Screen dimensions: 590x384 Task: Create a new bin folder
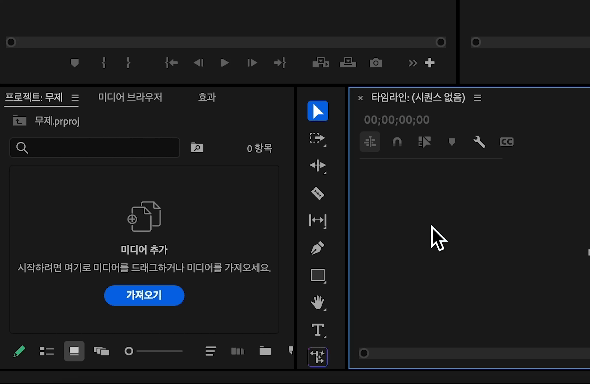coord(265,351)
